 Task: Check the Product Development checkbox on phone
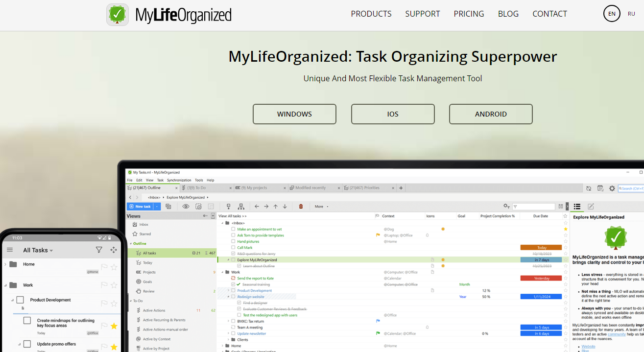[x=20, y=300]
